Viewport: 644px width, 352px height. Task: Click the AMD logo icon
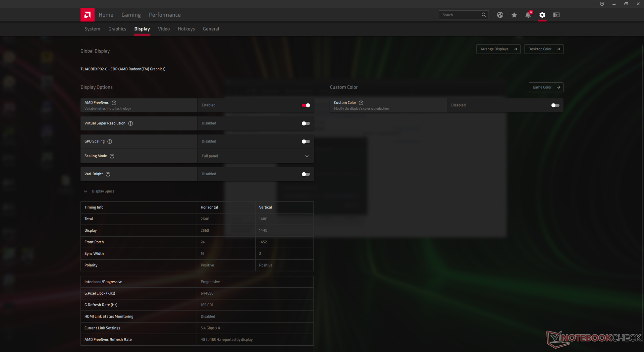tap(88, 15)
